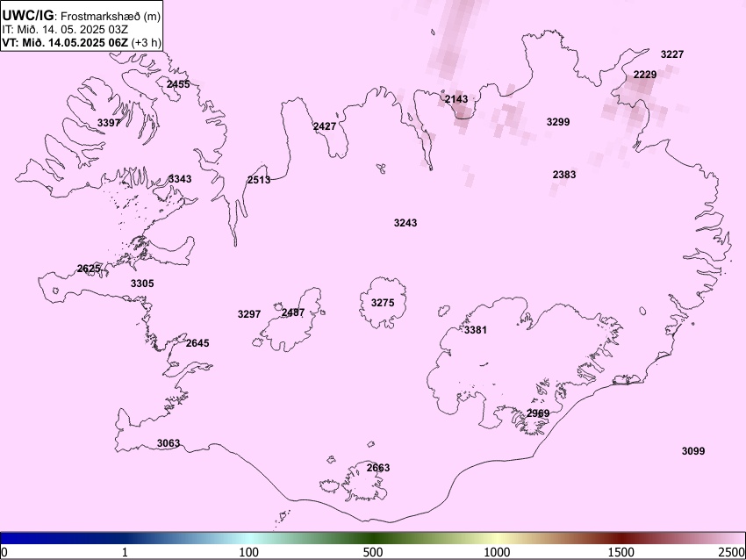This screenshot has width=746, height=560.
Task: Click the map value 3305
Action: coord(142,284)
